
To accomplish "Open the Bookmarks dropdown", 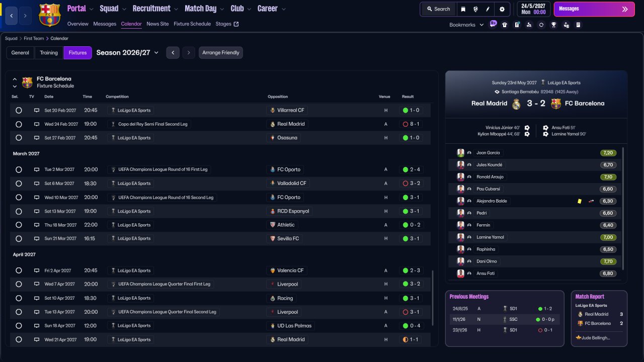I will [466, 25].
